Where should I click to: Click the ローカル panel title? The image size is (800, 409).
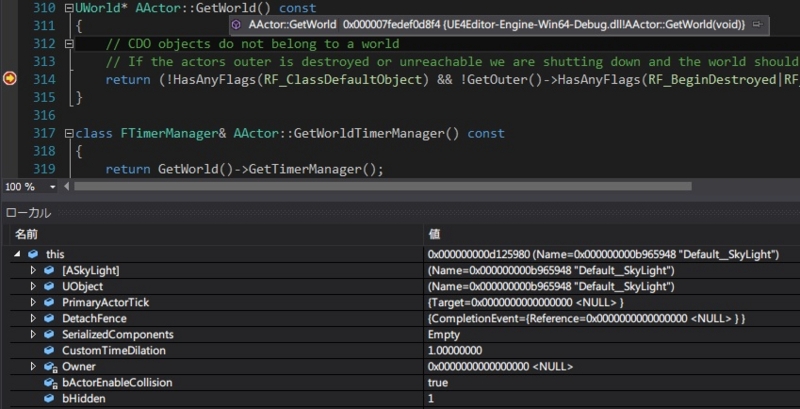pyautogui.click(x=28, y=213)
